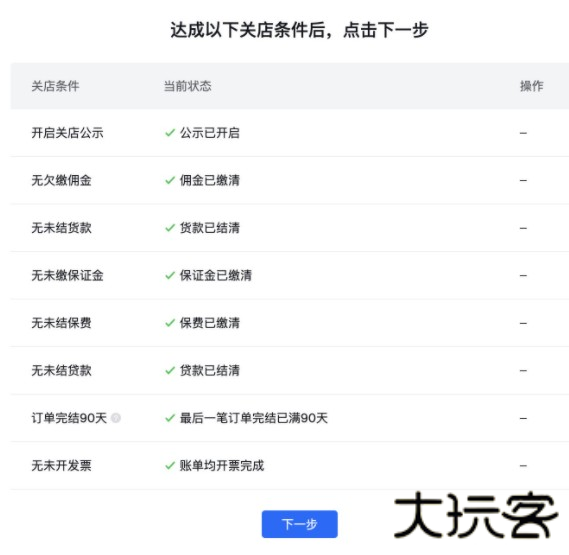Click the green check beside 保费已缴清
The image size is (569, 555).
[x=170, y=323]
